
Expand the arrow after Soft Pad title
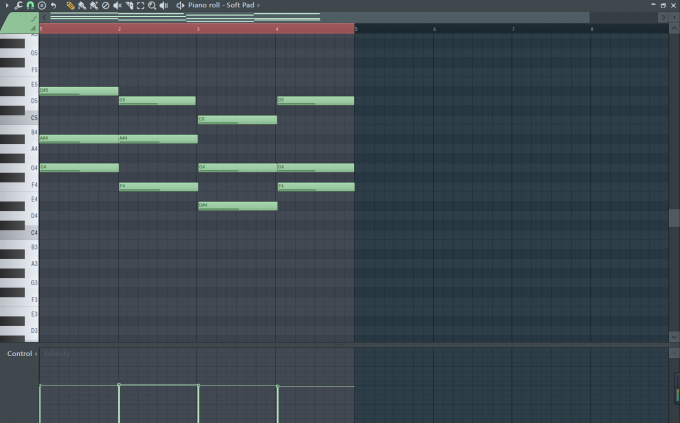coord(258,5)
